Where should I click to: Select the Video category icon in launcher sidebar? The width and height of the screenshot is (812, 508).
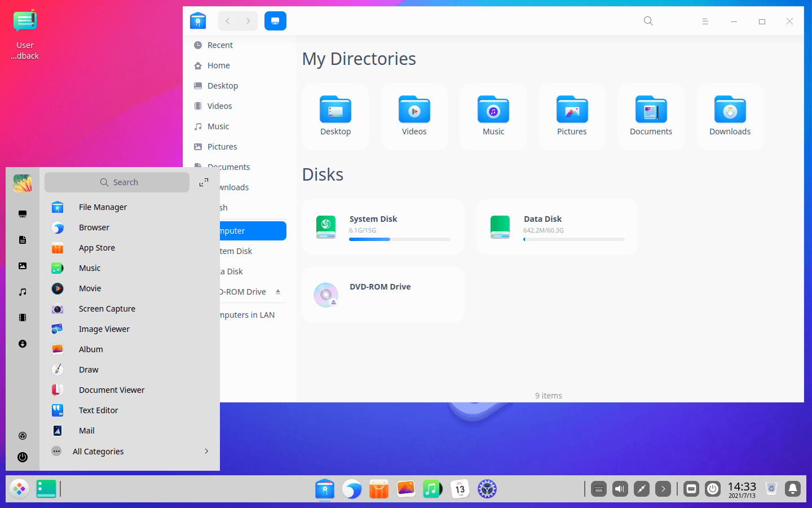[x=22, y=317]
